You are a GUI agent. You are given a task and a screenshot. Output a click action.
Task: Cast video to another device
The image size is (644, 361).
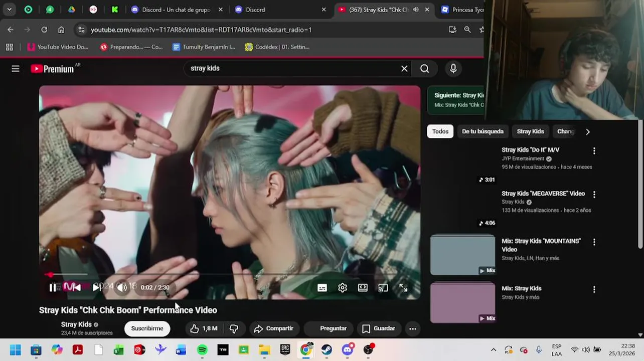[383, 288]
